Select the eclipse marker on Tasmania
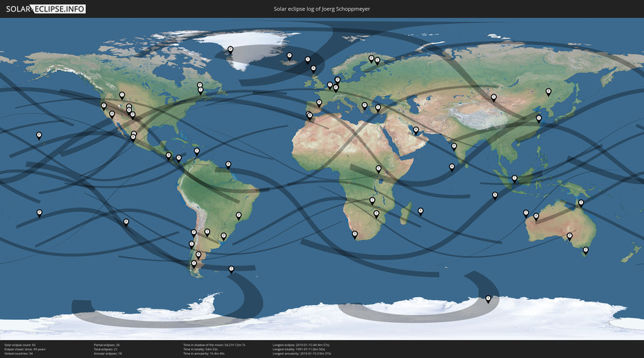Screen dimensions: 644x358 click(585, 251)
